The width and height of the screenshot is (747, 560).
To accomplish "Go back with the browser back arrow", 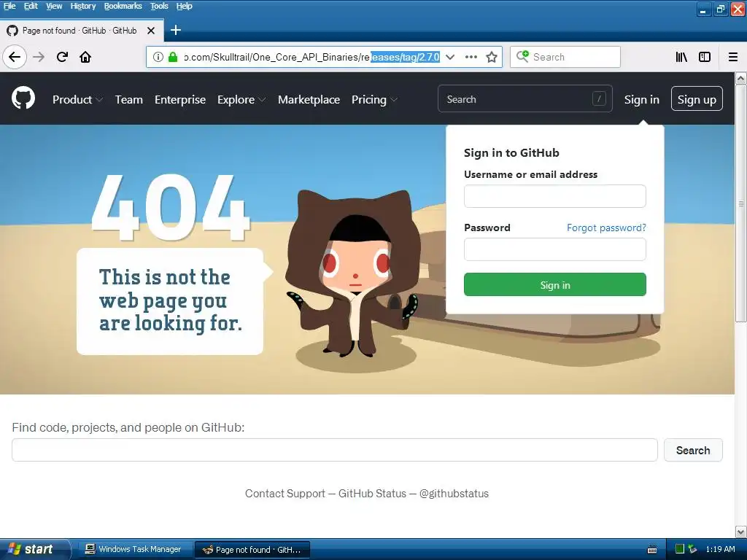I will 15,57.
